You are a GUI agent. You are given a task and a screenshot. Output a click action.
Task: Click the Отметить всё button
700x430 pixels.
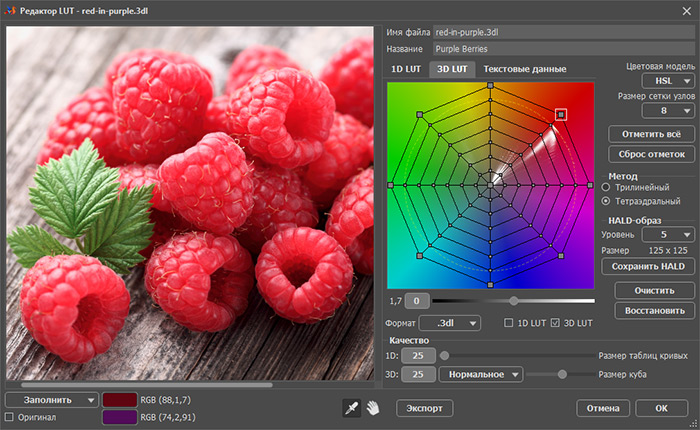coord(651,134)
